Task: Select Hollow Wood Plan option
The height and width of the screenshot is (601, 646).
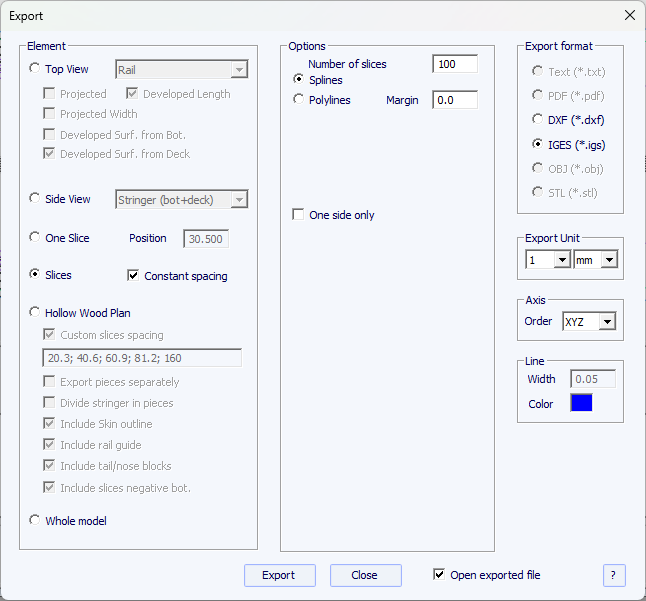Action: tap(36, 313)
